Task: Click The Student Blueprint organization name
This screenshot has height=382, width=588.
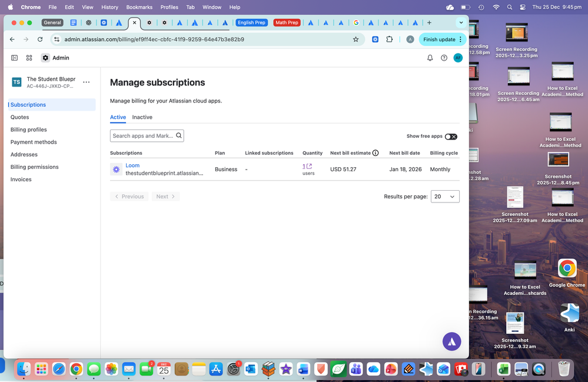Action: click(51, 79)
